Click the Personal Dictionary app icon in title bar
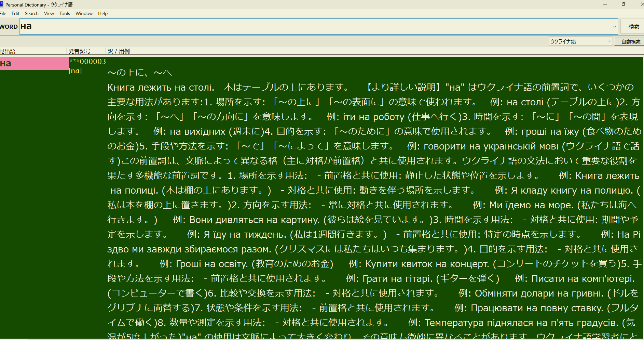This screenshot has width=644, height=340. point(2,4)
